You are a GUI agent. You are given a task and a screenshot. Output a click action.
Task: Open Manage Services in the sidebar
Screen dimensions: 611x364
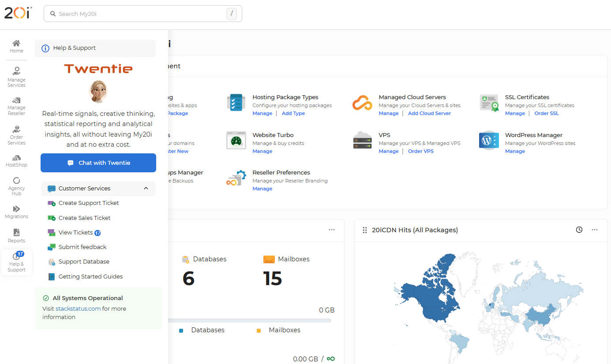click(16, 77)
